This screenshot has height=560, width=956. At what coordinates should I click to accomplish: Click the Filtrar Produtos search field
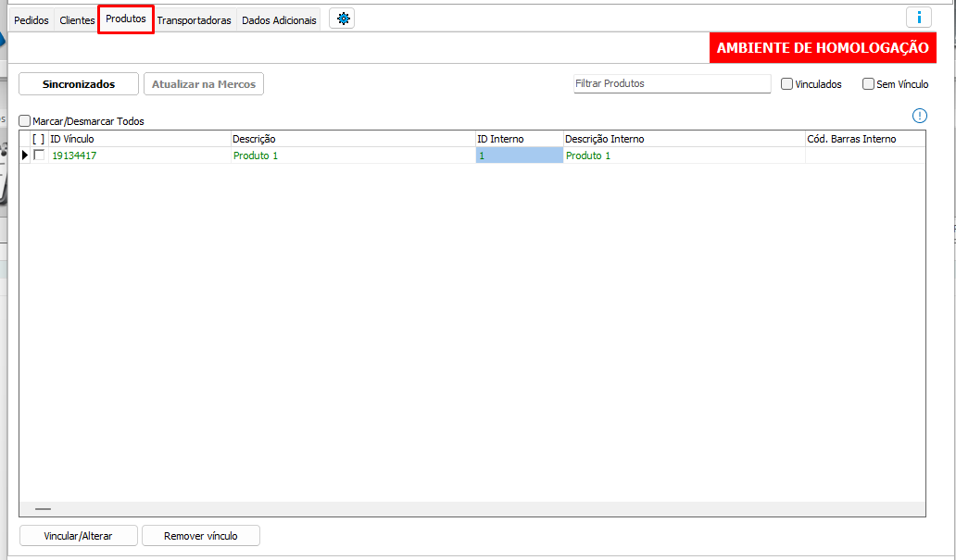(x=672, y=84)
